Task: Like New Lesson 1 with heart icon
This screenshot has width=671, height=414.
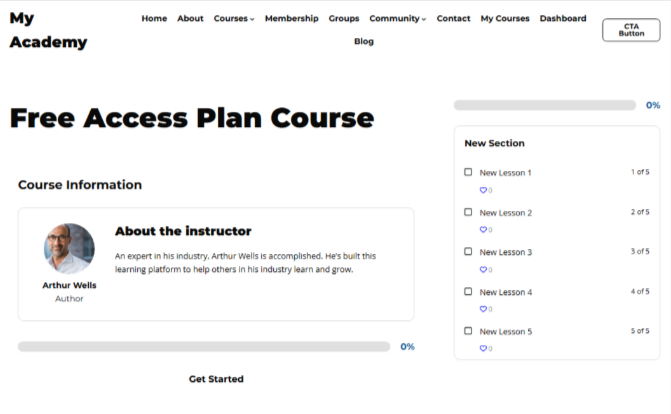Action: tap(483, 190)
